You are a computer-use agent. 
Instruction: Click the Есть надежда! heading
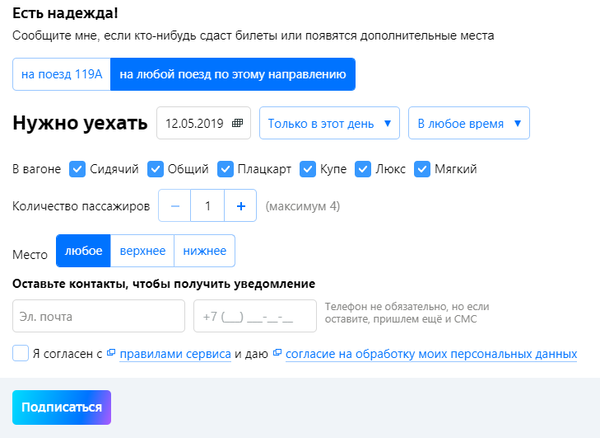pyautogui.click(x=65, y=13)
